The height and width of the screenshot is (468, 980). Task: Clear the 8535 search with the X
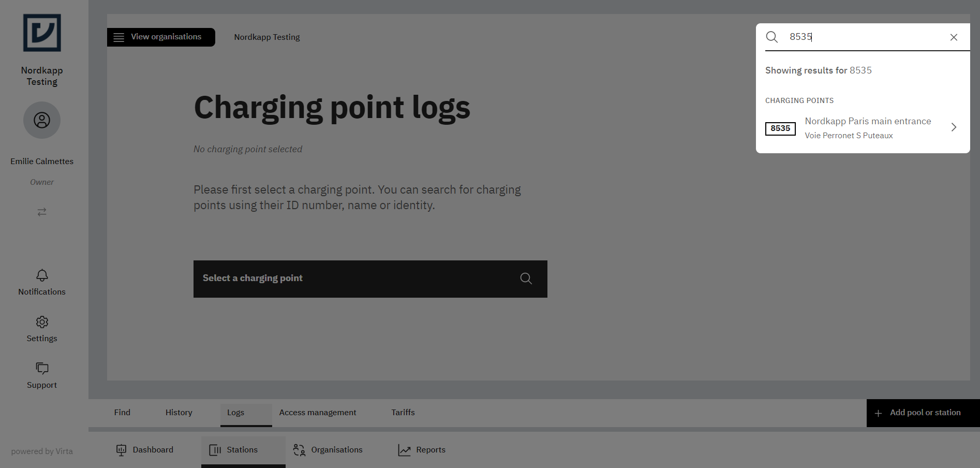(954, 37)
